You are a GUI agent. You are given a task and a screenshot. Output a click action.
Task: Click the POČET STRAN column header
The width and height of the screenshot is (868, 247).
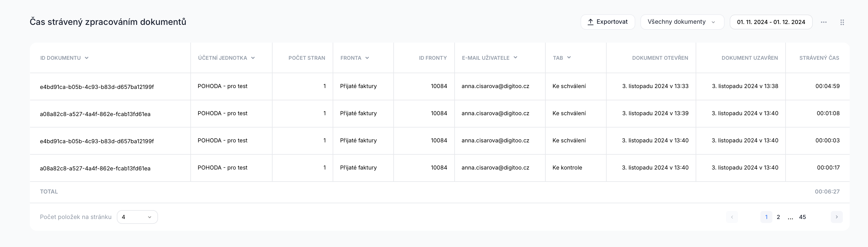click(x=307, y=58)
